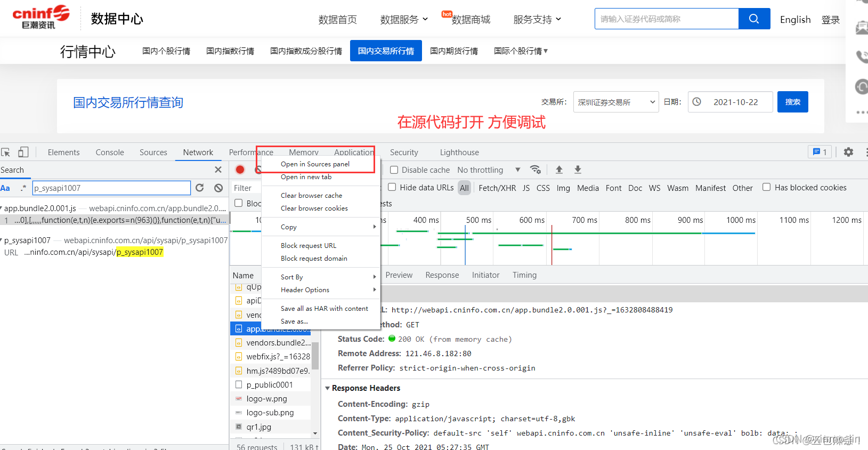Open the No throttling dropdown
This screenshot has width=868, height=450.
point(489,170)
